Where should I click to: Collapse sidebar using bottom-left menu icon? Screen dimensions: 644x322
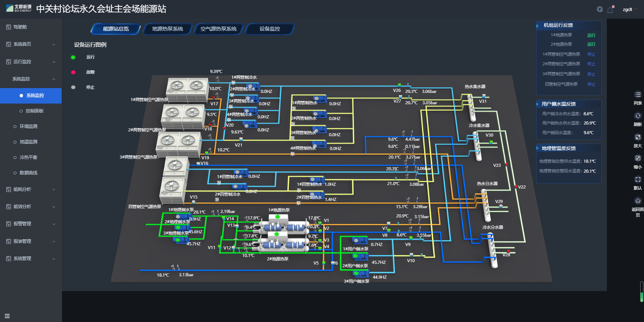(x=7, y=316)
